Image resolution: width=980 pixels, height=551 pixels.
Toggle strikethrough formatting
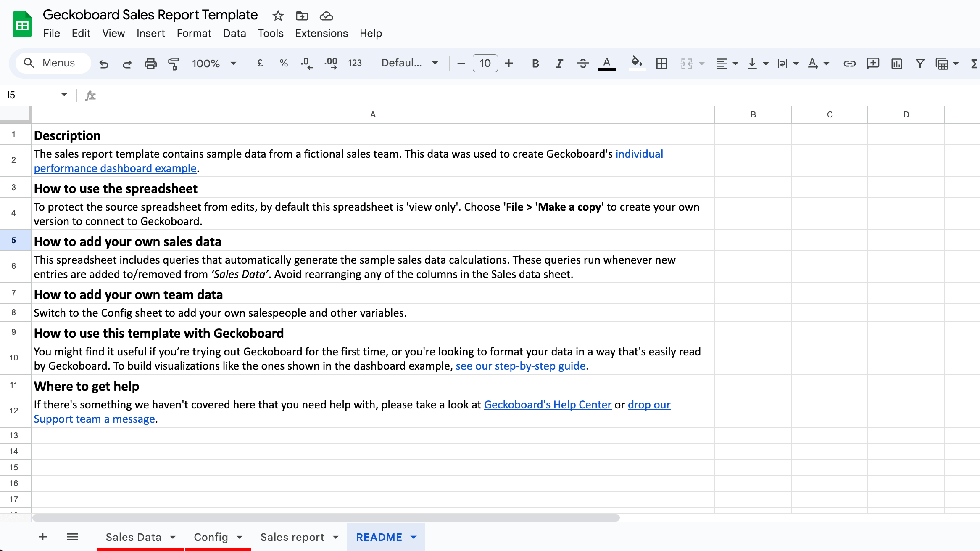(x=583, y=63)
